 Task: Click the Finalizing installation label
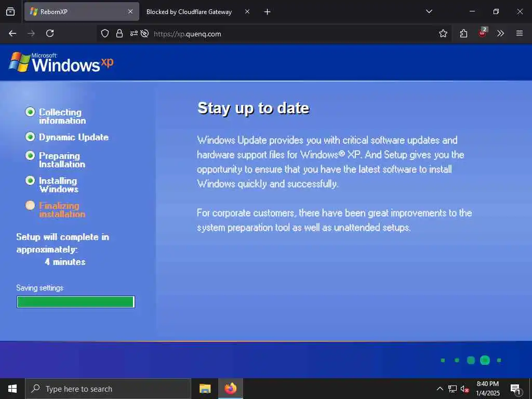pos(62,210)
